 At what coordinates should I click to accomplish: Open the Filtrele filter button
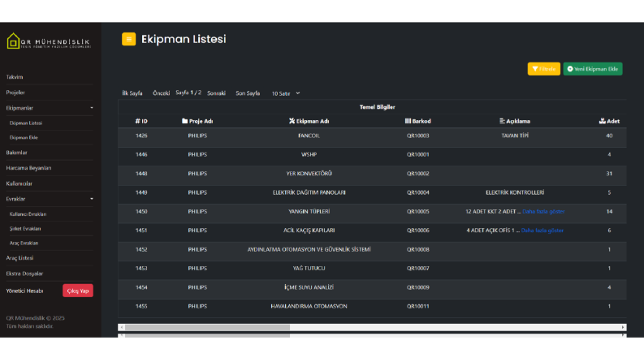point(544,69)
